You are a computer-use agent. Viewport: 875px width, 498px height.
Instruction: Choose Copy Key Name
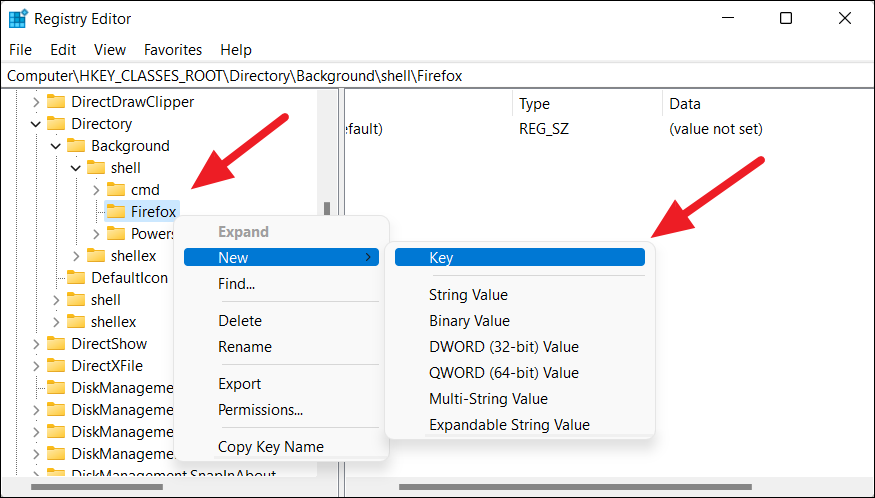click(270, 447)
